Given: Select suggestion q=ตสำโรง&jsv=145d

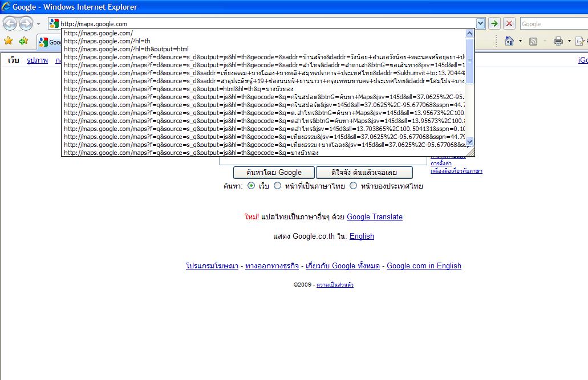Looking at the screenshot, I should [x=263, y=129].
